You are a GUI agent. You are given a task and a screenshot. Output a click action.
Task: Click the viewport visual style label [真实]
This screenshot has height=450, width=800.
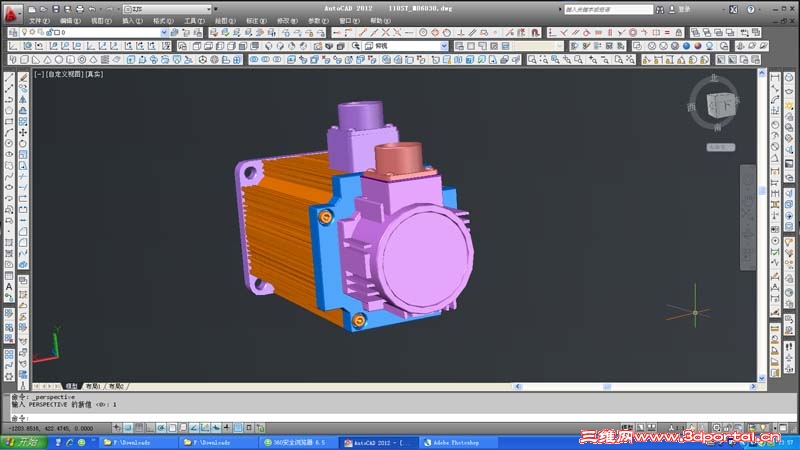coord(94,74)
